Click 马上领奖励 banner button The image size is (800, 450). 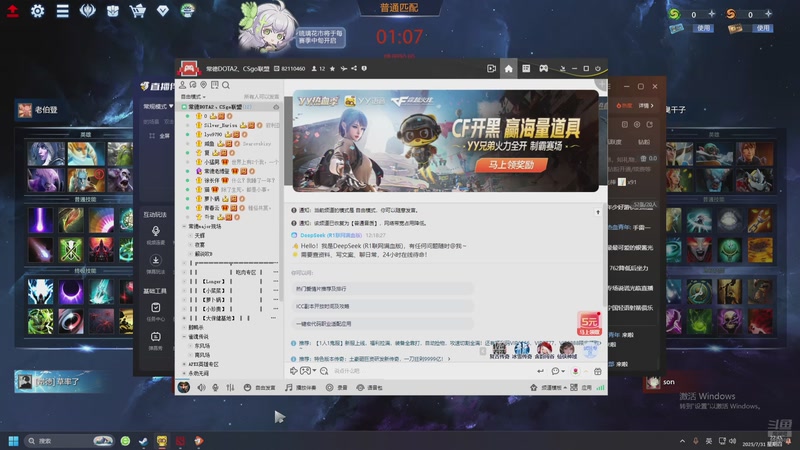pos(511,165)
